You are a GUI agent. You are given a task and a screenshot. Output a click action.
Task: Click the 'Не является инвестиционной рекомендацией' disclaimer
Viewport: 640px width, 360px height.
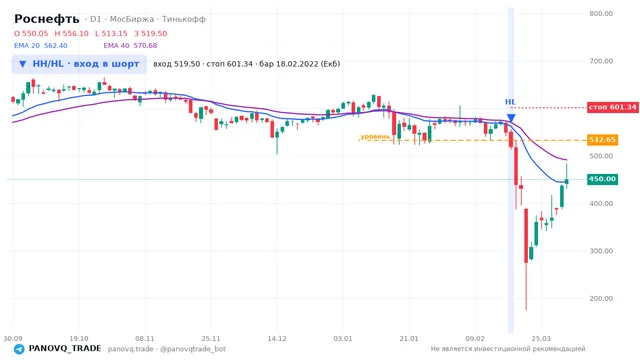pos(508,349)
